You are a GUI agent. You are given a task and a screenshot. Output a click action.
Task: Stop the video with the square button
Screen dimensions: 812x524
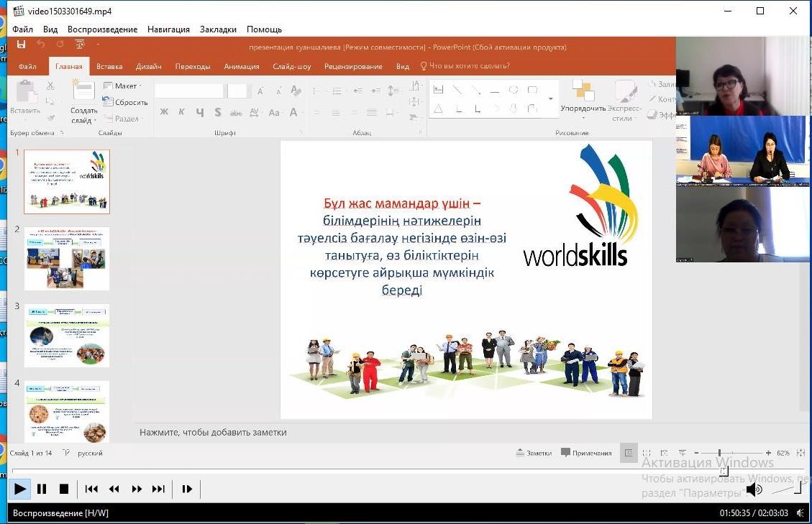(x=64, y=489)
